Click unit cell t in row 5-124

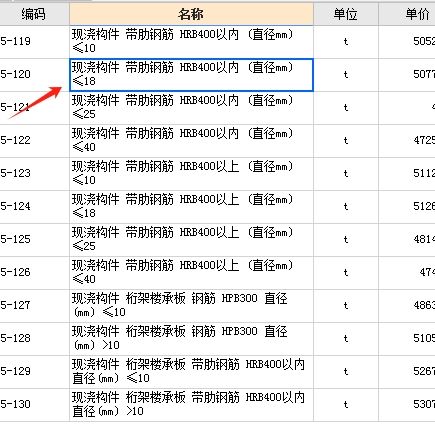coord(346,207)
